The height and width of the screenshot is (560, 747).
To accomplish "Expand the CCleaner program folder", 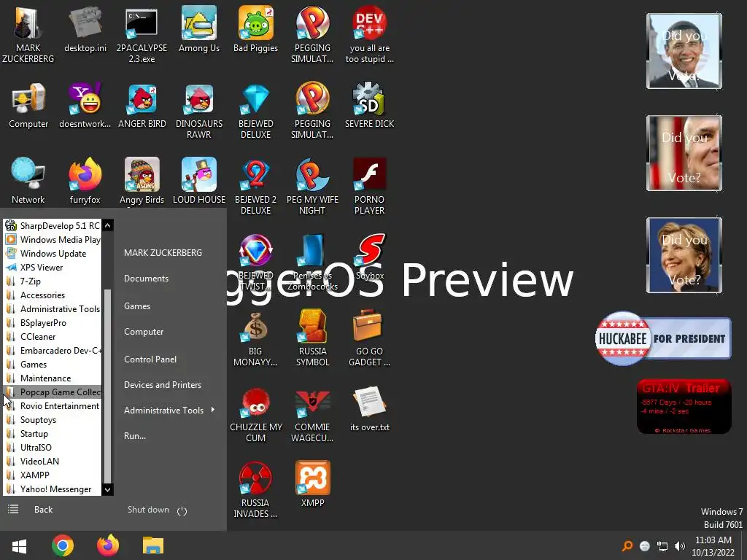I will tap(53, 337).
